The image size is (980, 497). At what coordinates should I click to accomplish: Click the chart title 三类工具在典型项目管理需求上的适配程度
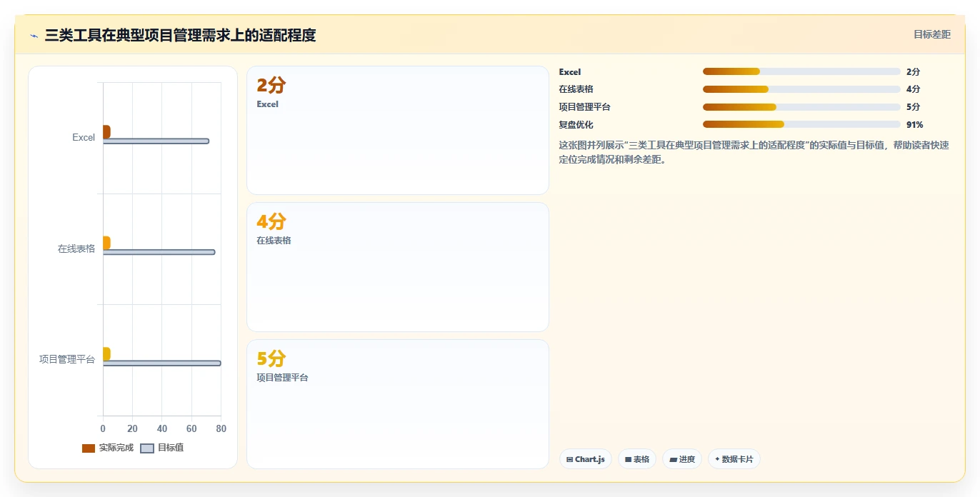pyautogui.click(x=180, y=35)
